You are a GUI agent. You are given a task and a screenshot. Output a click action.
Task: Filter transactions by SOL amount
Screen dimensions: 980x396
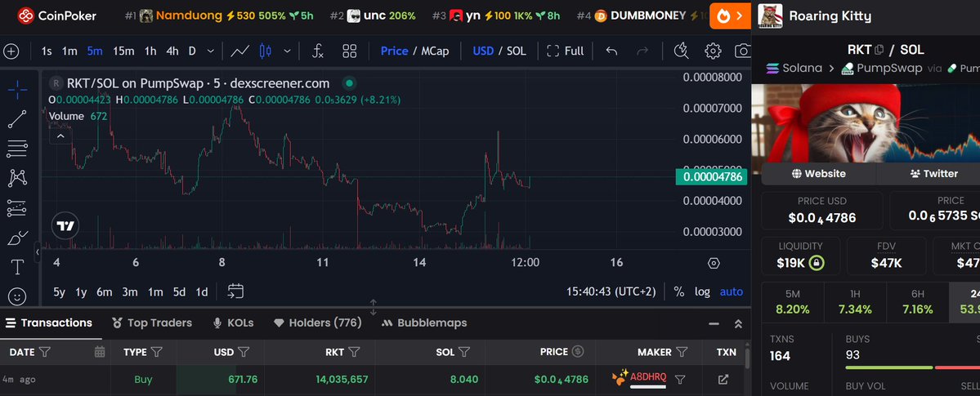(x=463, y=352)
